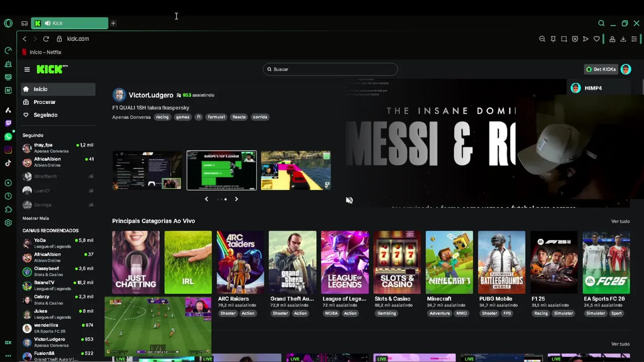The image size is (644, 362).
Task: Open WhatsApp in the sidebar
Action: (x=8, y=136)
